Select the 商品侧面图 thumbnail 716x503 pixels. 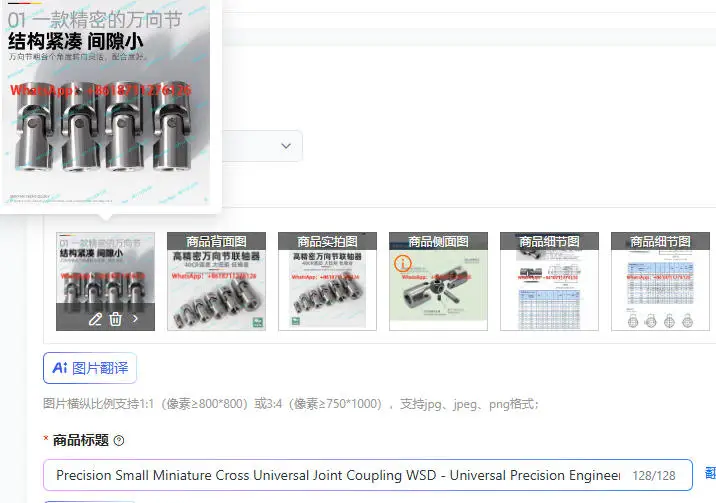pos(438,281)
